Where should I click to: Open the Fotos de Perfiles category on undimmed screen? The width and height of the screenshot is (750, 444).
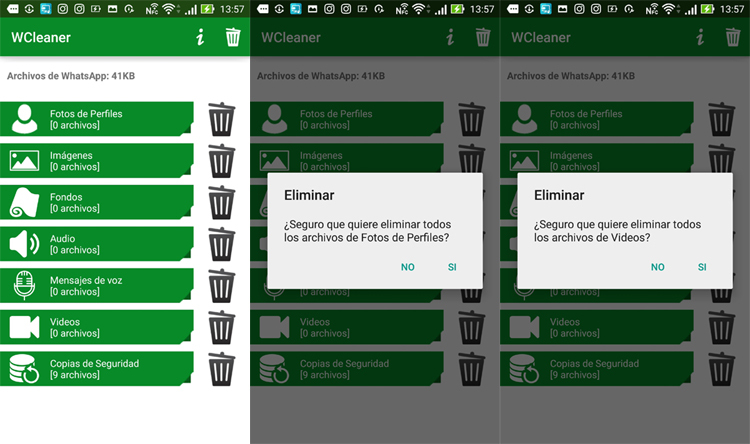click(x=98, y=119)
